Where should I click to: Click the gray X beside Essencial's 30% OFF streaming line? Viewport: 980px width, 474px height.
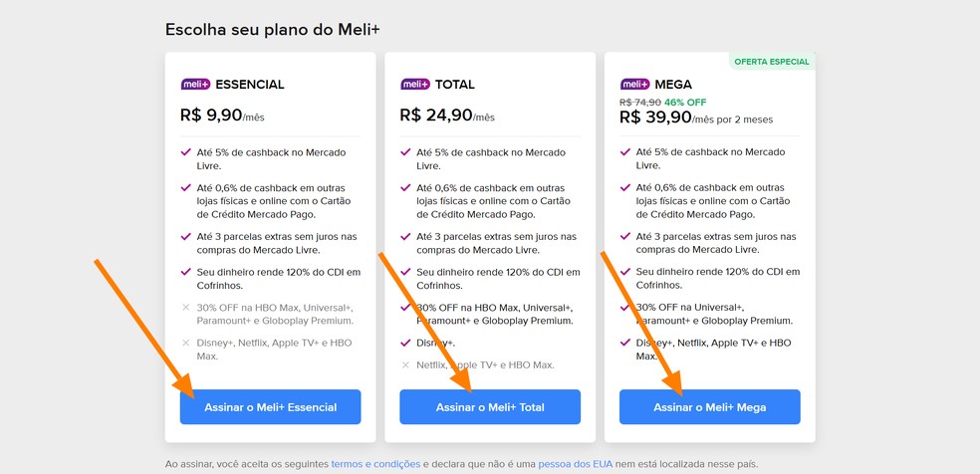(186, 308)
